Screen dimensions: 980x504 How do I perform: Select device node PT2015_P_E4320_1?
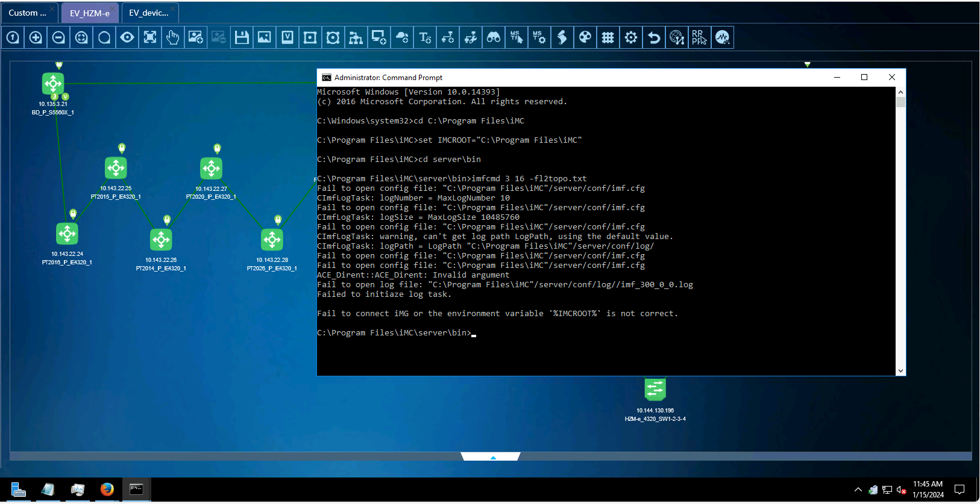116,168
